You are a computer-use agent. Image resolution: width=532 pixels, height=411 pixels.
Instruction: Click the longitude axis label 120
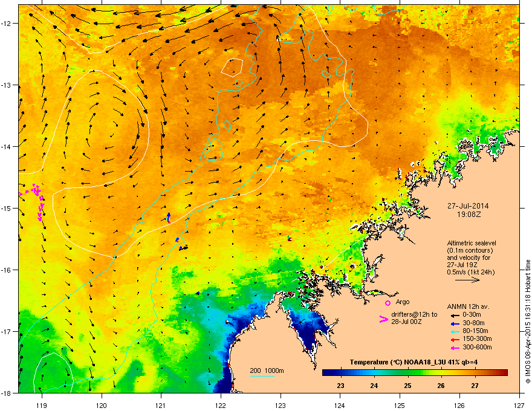(x=102, y=405)
